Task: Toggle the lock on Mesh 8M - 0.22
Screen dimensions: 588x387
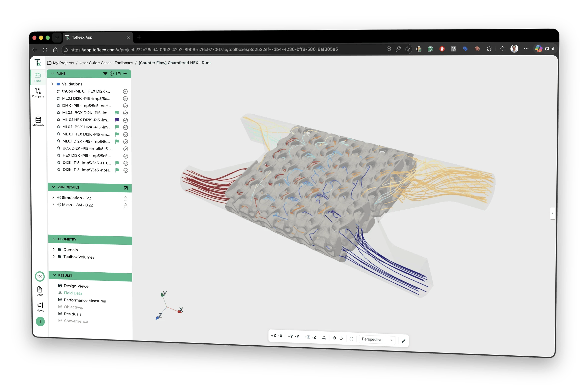Action: click(x=125, y=206)
